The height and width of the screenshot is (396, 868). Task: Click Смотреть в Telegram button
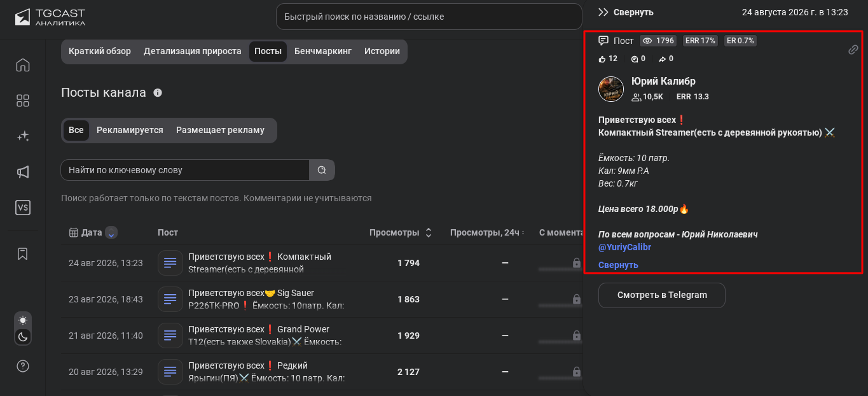[662, 295]
